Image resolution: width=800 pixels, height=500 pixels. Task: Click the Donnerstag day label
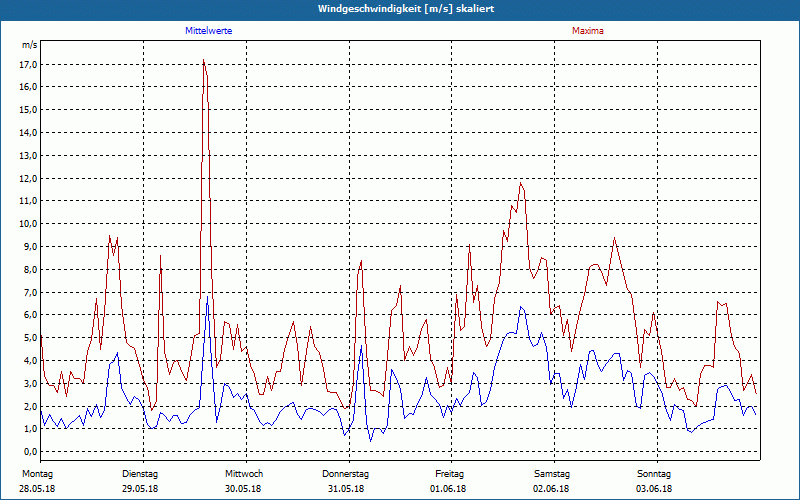345,474
